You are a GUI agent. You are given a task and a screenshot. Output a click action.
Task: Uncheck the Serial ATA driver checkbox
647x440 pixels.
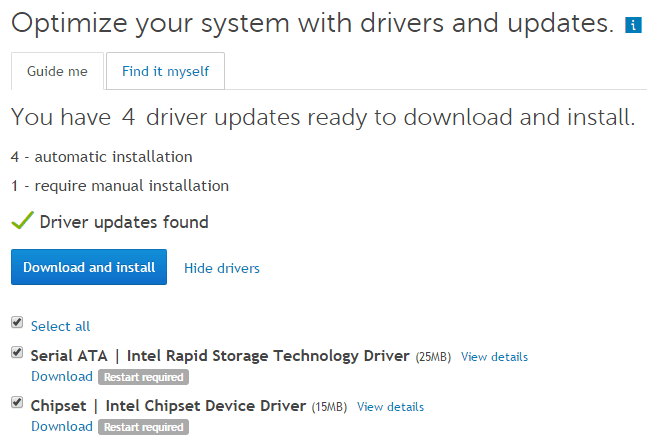tap(17, 353)
